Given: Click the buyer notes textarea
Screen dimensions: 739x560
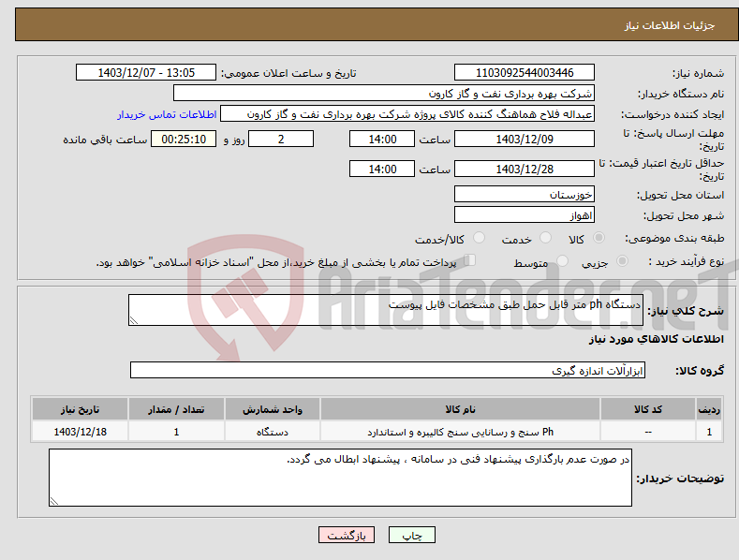Looking at the screenshot, I should tap(340, 478).
